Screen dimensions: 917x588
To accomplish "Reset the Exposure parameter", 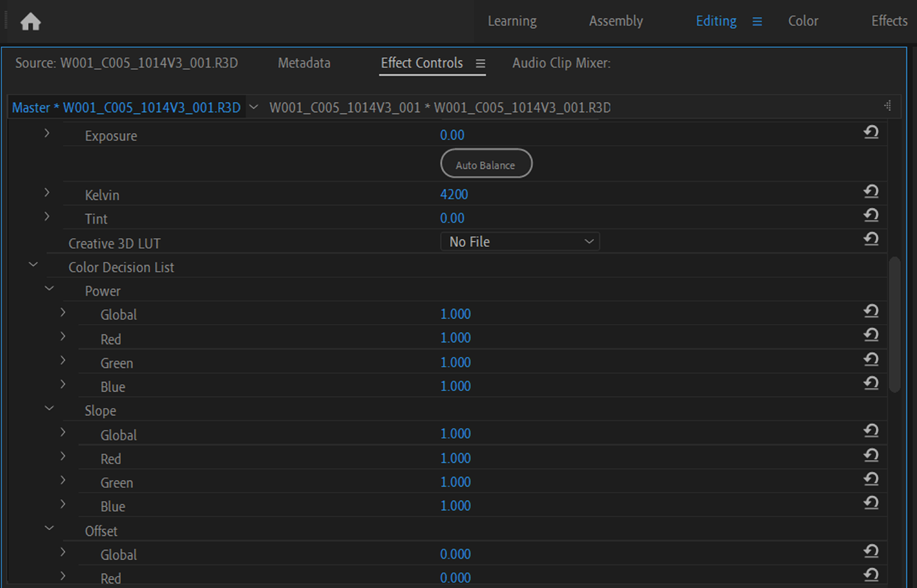I will click(x=871, y=132).
